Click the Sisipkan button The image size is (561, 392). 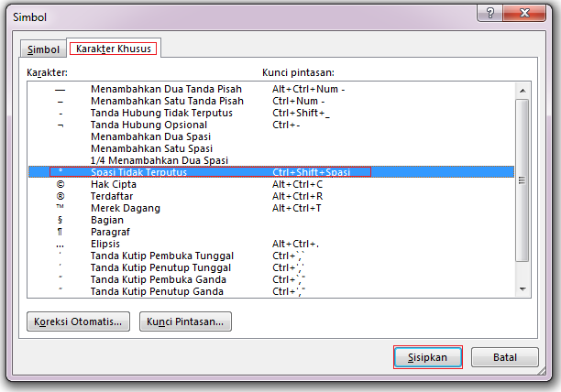point(427,357)
